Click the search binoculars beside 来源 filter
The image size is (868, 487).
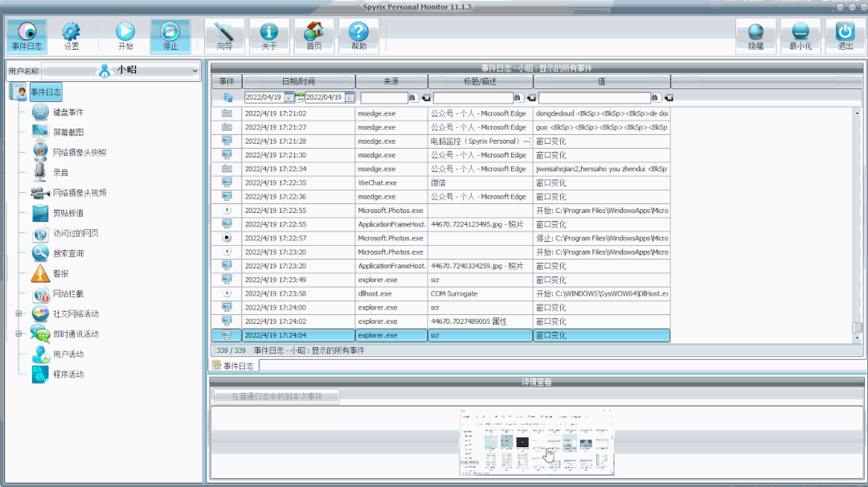412,98
